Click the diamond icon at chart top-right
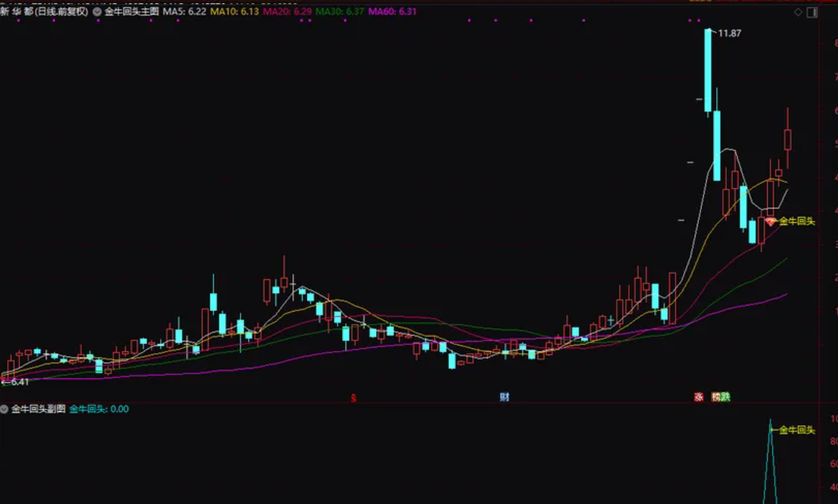Viewport: 838px width, 504px height. click(x=798, y=12)
